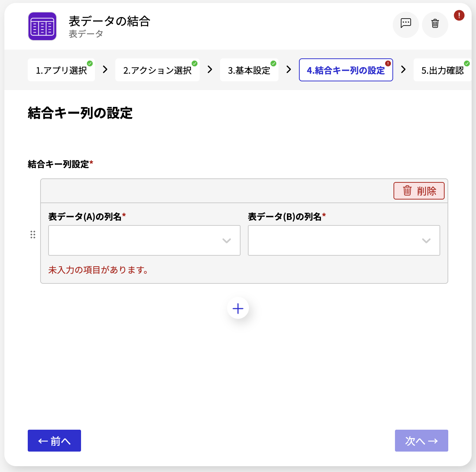Click the ←前へ back button
The image size is (476, 472).
(54, 441)
